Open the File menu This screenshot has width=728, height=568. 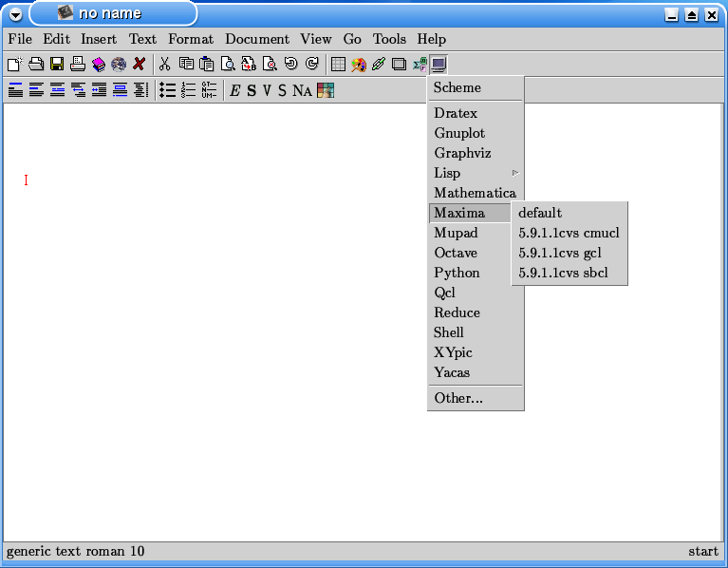point(20,39)
